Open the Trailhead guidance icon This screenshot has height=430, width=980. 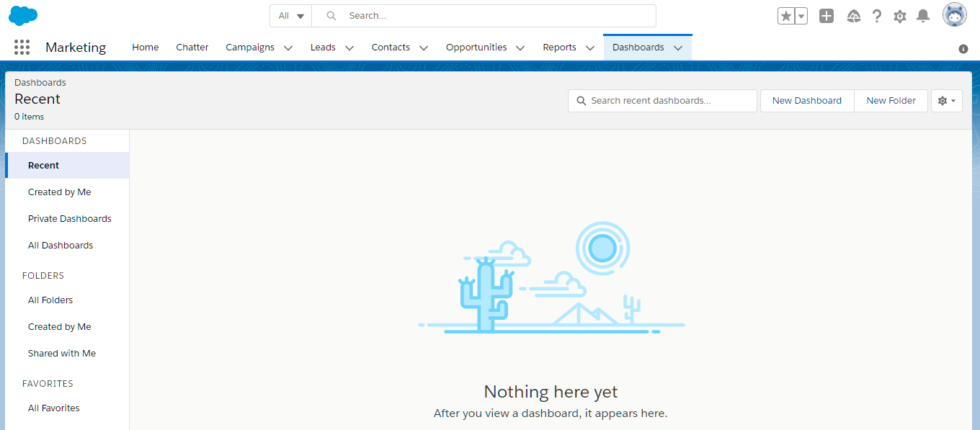(x=854, y=16)
